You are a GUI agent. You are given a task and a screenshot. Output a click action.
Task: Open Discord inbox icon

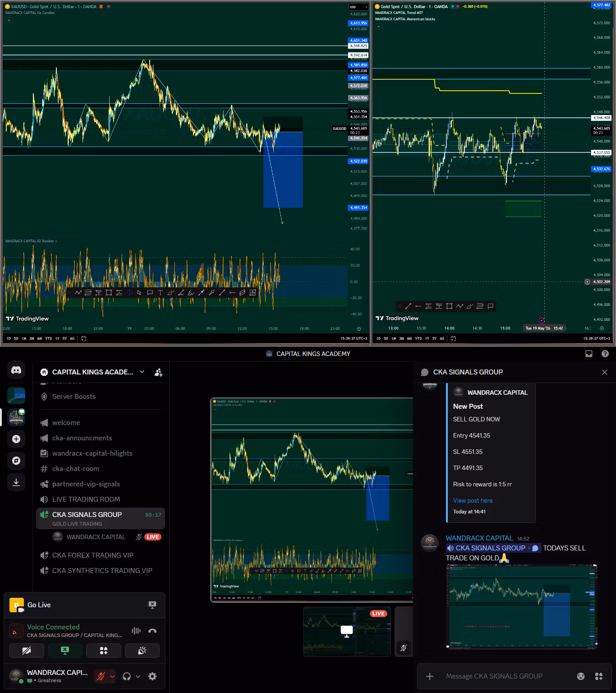coord(589,354)
